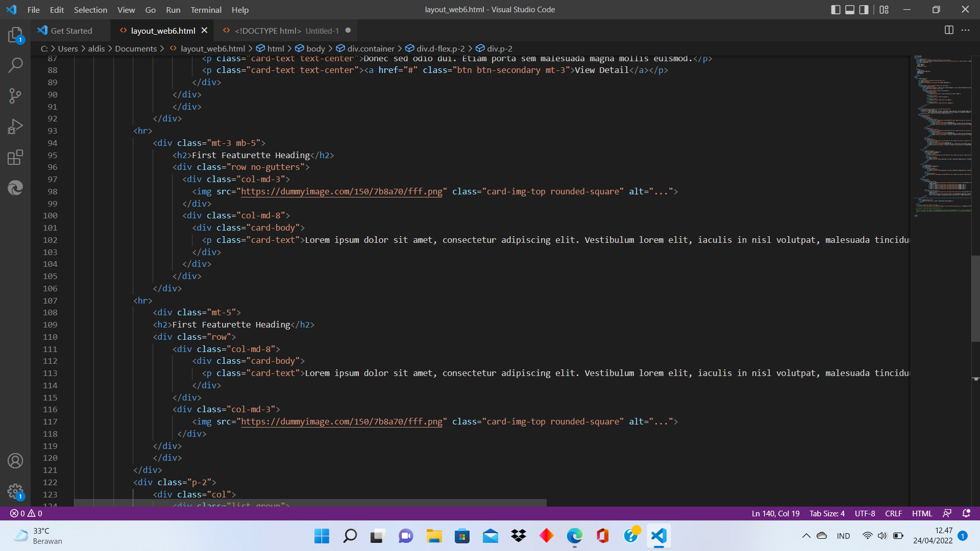Screen dimensions: 980x551
Task: Open the Terminal menu
Action: click(x=206, y=10)
